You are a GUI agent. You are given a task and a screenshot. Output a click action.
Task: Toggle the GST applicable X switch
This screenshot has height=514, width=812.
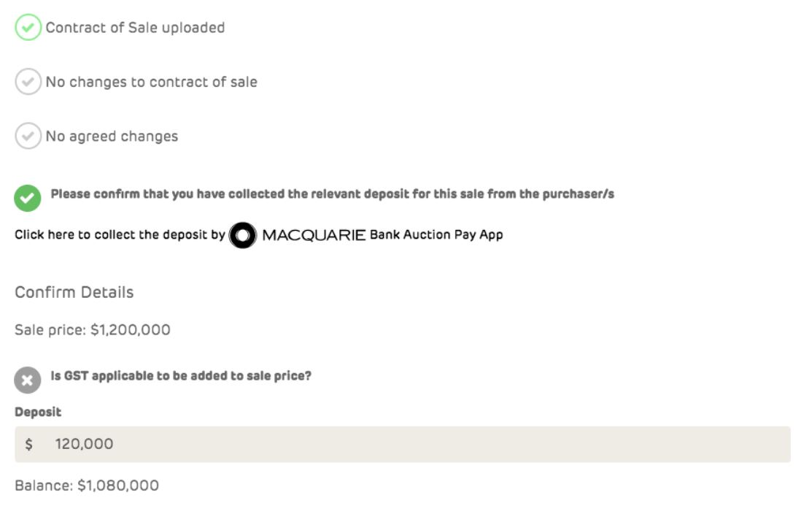[28, 380]
